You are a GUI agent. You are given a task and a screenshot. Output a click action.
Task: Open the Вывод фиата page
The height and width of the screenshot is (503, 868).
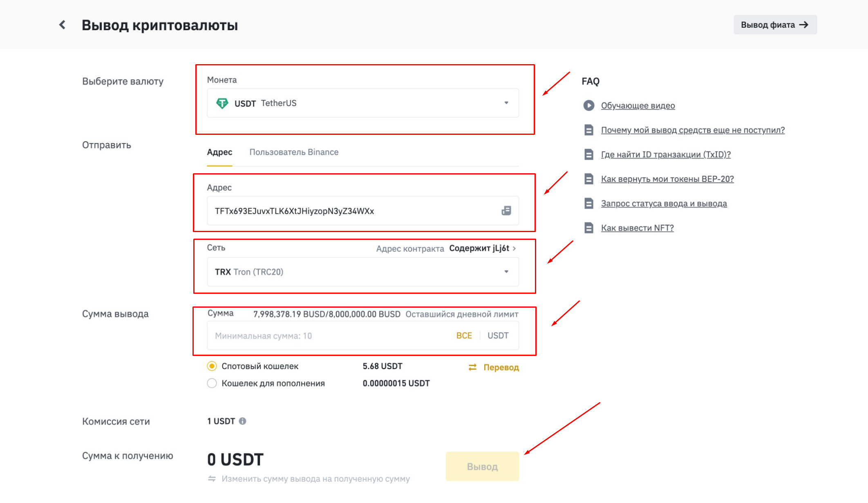pyautogui.click(x=775, y=25)
